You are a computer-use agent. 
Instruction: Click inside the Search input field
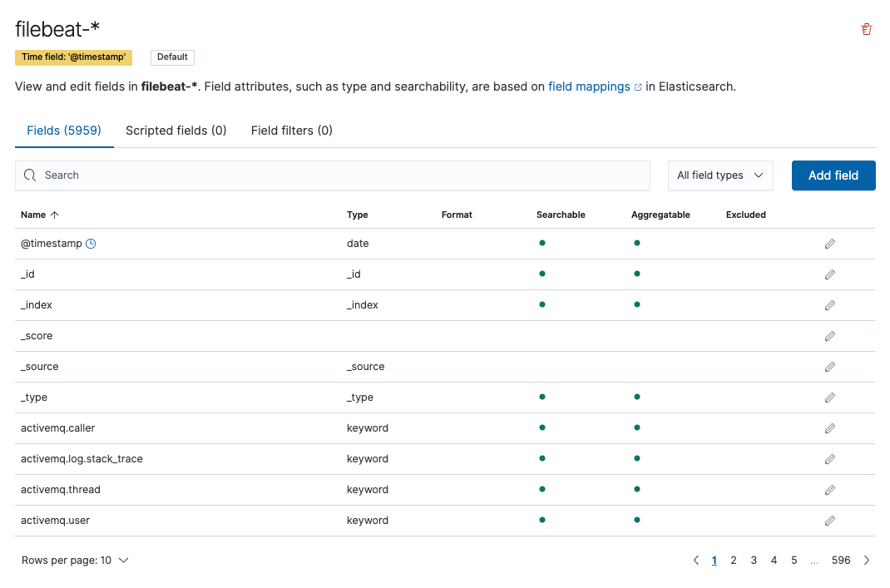pyautogui.click(x=333, y=175)
